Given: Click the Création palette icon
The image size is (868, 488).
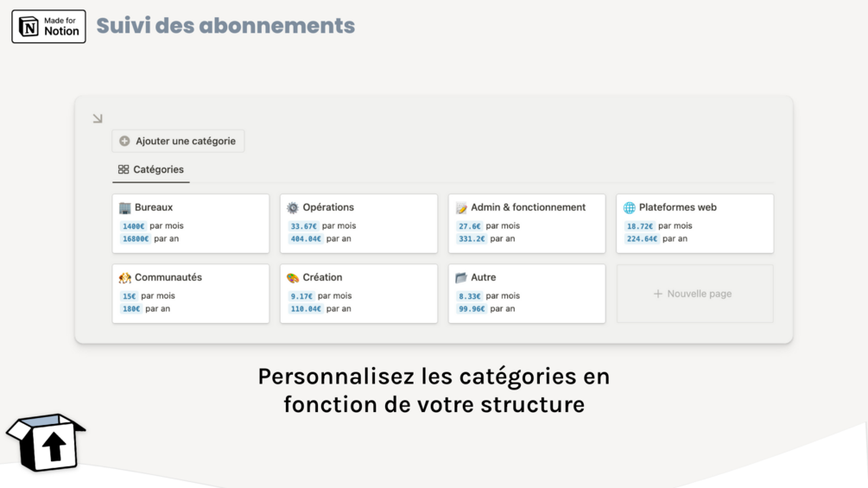Looking at the screenshot, I should (293, 278).
